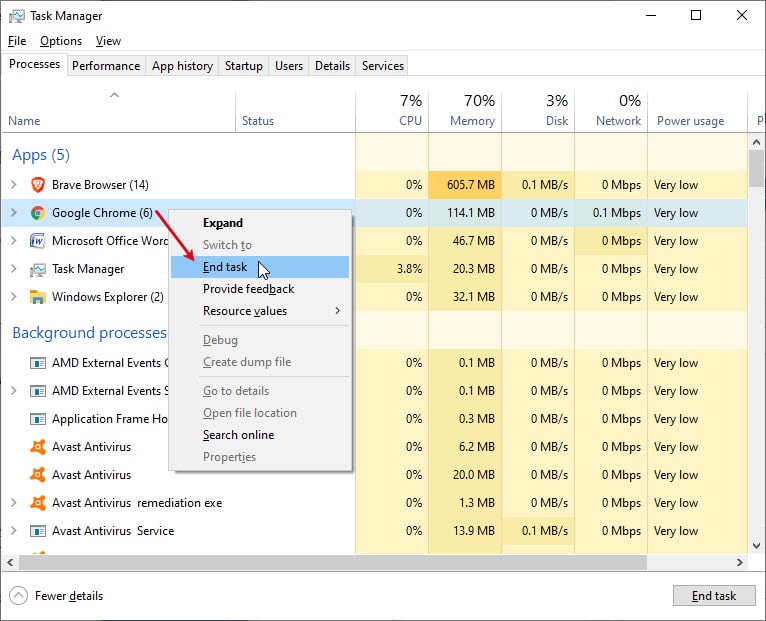Expand Avast Antivirus remediation exe row
This screenshot has height=621, width=766.
coord(14,503)
